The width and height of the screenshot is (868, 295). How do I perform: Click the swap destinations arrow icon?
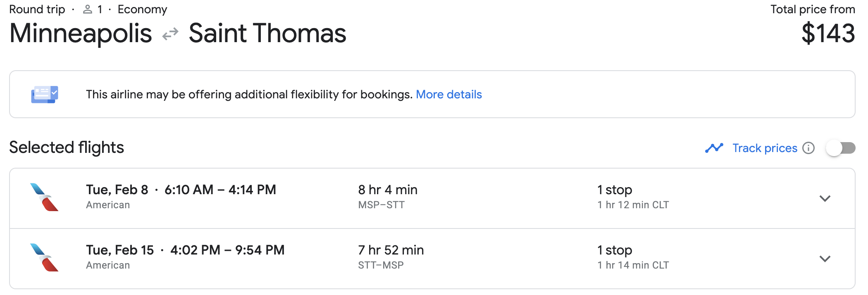click(169, 33)
